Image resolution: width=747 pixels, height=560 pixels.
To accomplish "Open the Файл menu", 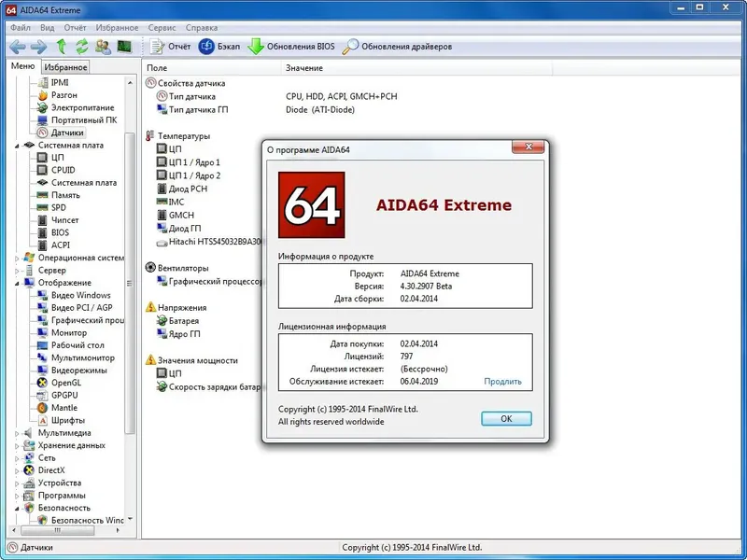I will point(20,28).
